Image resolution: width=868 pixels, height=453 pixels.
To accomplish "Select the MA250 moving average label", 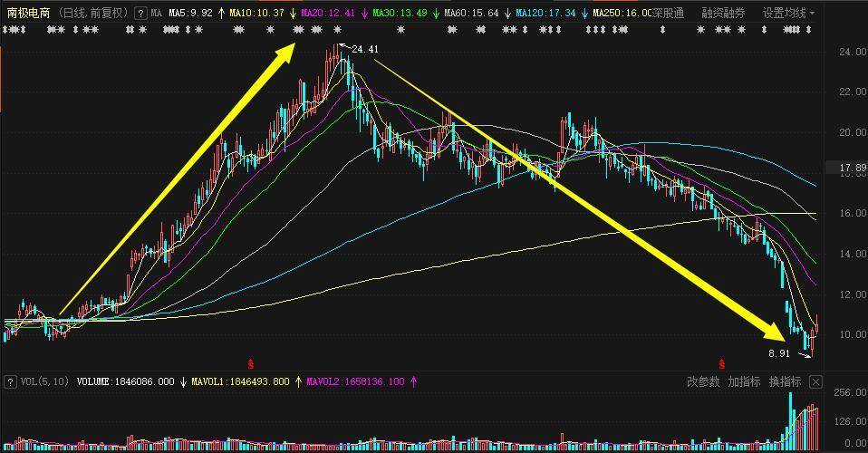I will click(622, 13).
